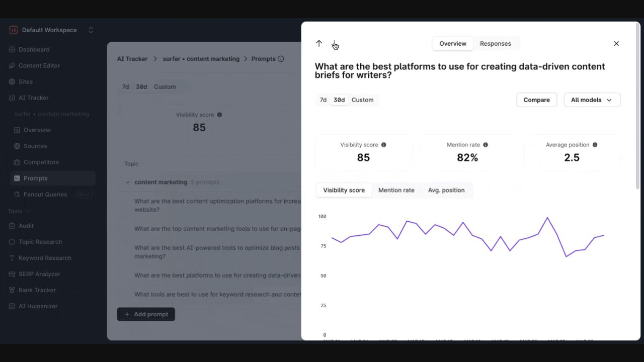Switch chart to Mention rate
The height and width of the screenshot is (362, 644).
coord(396,190)
